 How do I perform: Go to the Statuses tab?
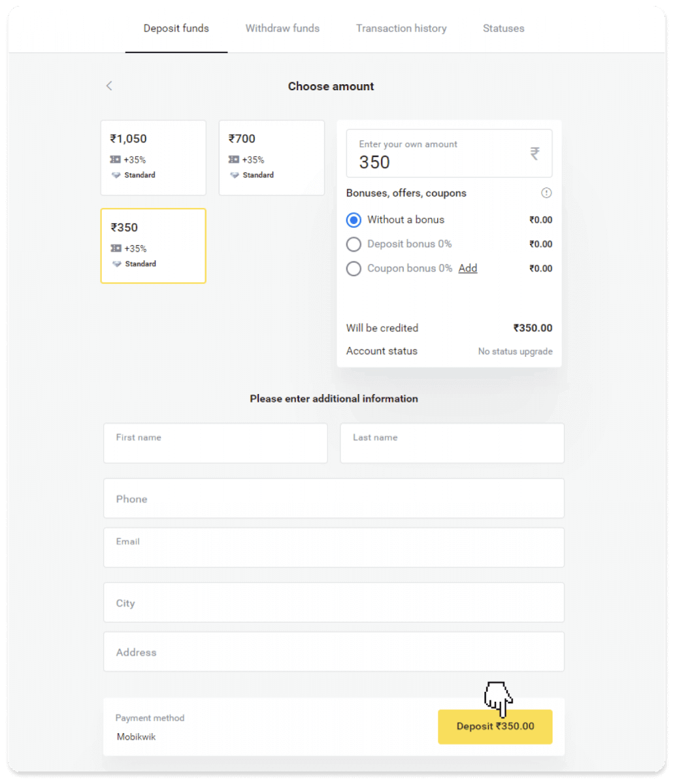point(504,28)
